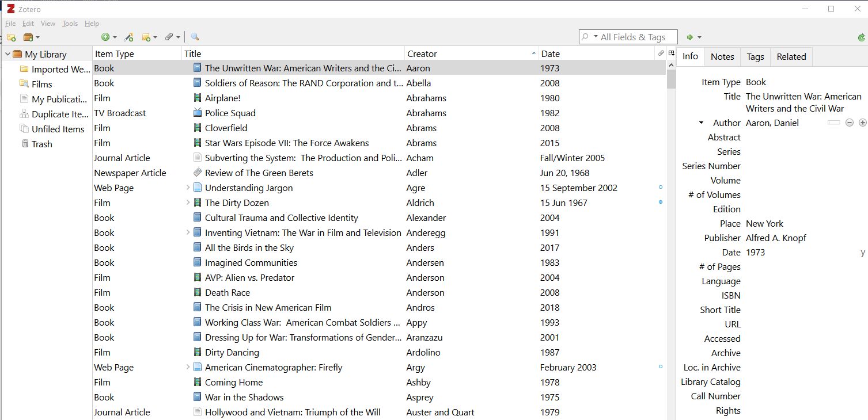Select the Info tab
This screenshot has width=868, height=420.
[x=690, y=56]
